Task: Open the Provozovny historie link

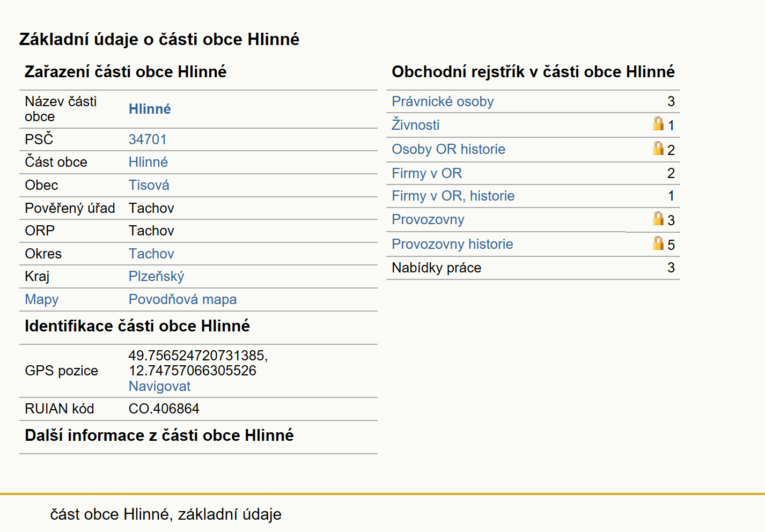Action: (x=452, y=244)
